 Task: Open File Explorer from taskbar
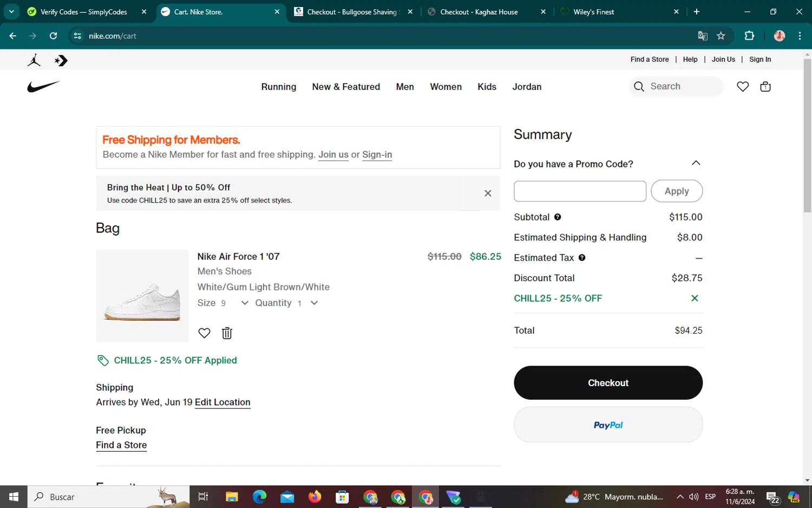[232, 497]
